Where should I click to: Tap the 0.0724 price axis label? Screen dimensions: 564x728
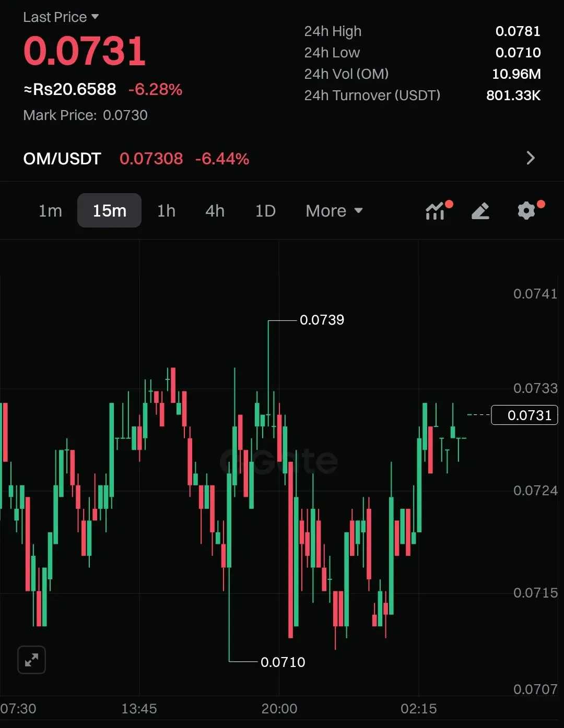click(535, 491)
